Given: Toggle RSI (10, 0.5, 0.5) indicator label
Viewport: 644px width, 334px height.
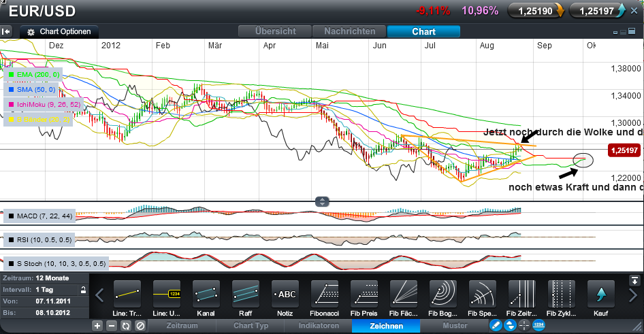Looking at the screenshot, I should tap(40, 239).
